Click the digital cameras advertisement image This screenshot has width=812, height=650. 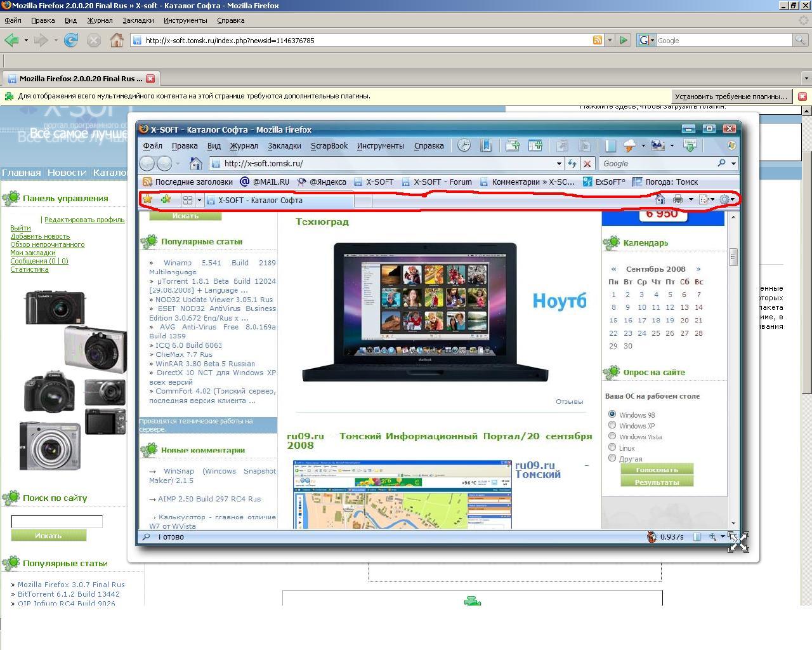(x=73, y=379)
